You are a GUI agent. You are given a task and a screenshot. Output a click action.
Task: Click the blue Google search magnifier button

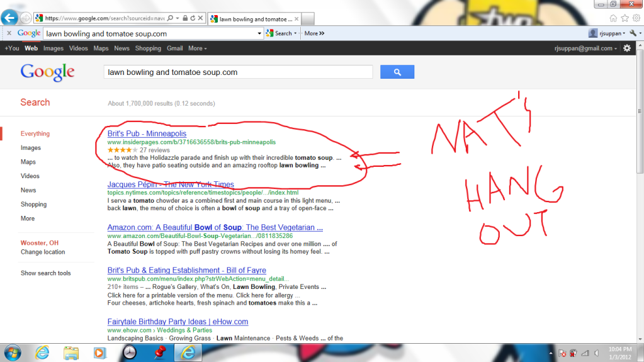(397, 72)
